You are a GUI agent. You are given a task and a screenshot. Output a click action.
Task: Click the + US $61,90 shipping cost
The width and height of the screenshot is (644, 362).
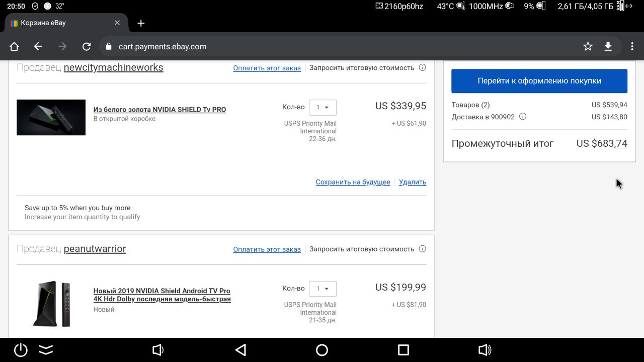coord(409,123)
